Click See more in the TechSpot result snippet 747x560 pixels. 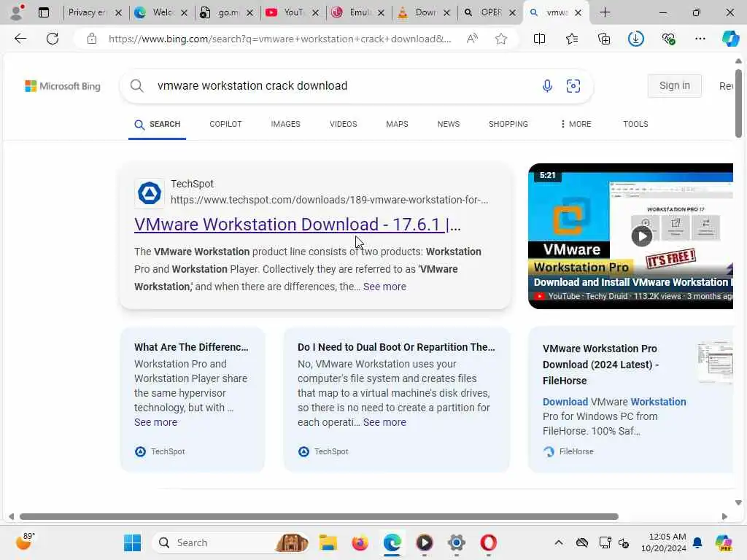pyautogui.click(x=384, y=287)
